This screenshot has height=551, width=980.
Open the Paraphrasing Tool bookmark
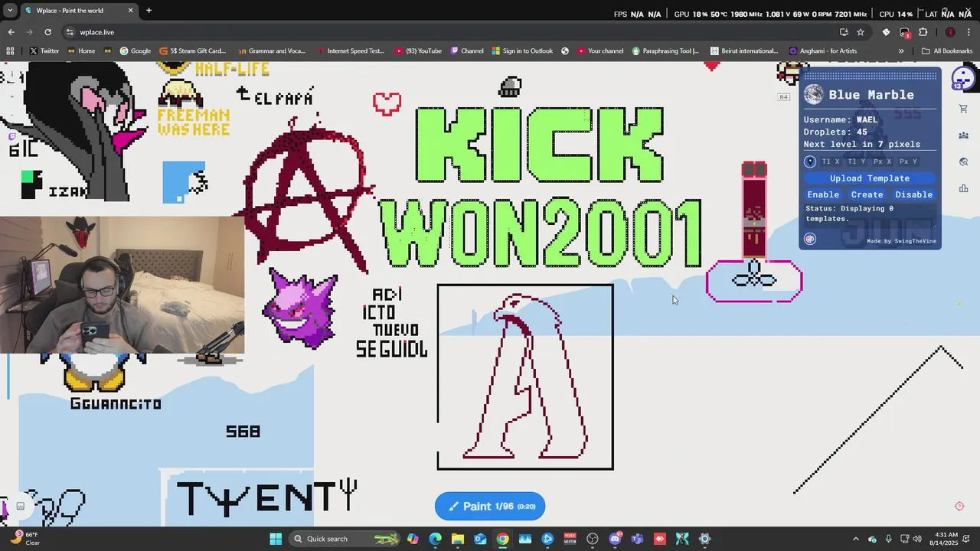665,51
